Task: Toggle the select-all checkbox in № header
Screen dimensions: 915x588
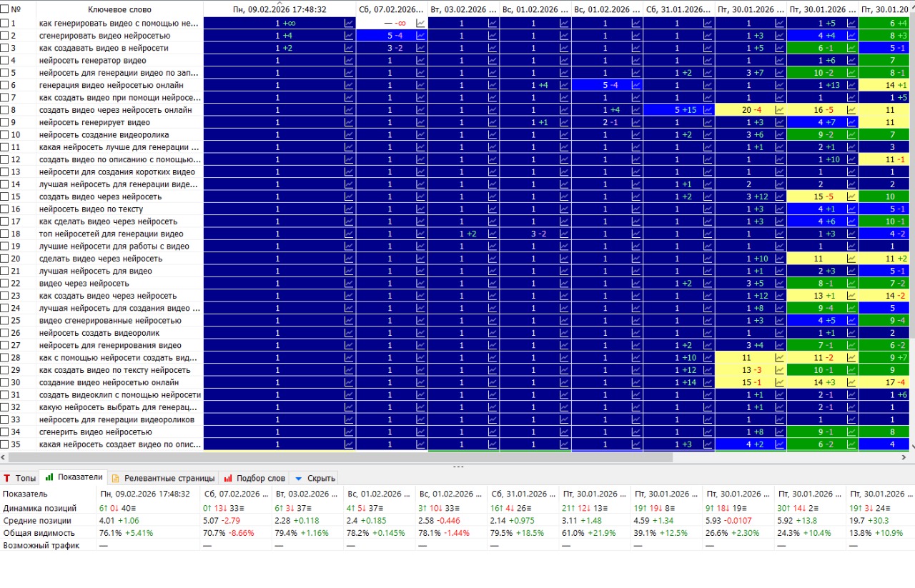Action: click(x=5, y=9)
